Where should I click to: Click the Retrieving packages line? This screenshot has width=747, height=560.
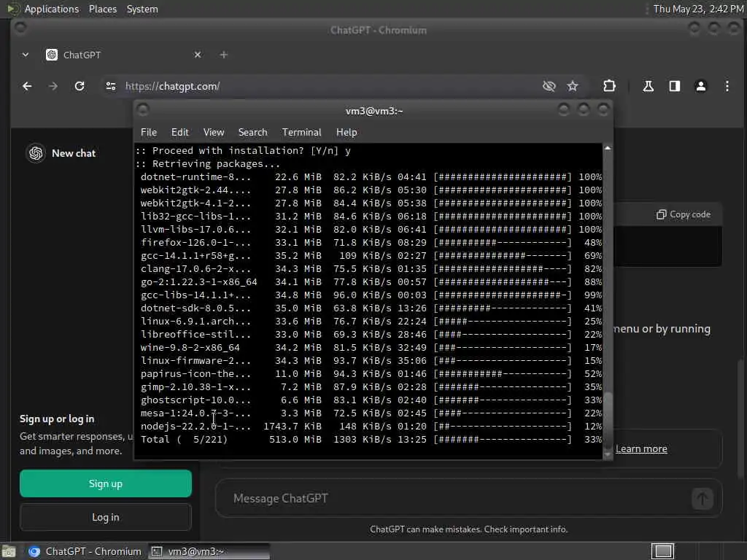click(x=208, y=164)
